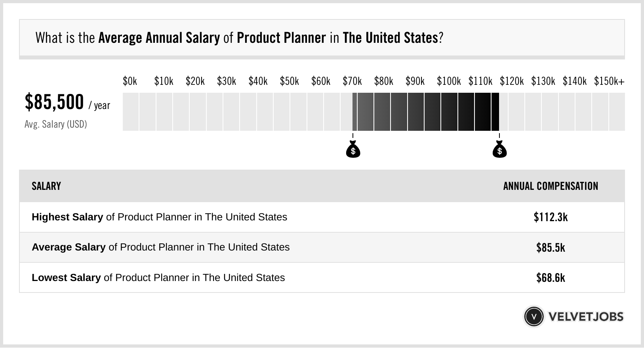
Task: Click the darkest black segment of salary bar
Action: click(495, 112)
